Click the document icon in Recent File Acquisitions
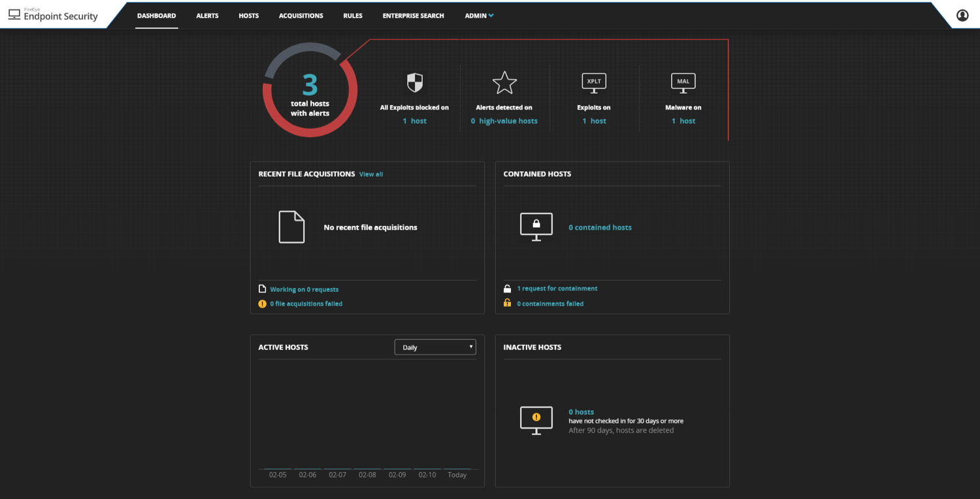Screen dimensions: 980x499 [x=291, y=227]
